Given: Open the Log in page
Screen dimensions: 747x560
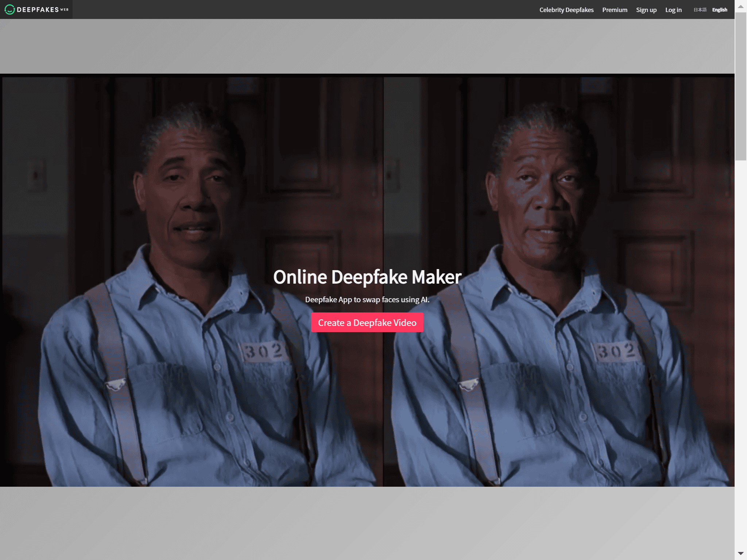Looking at the screenshot, I should (x=673, y=10).
